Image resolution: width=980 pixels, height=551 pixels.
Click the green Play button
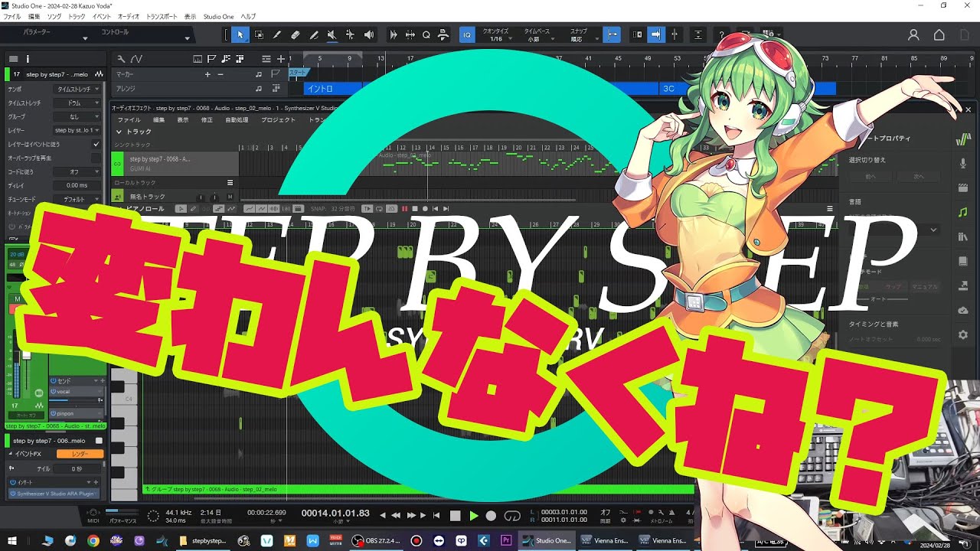pyautogui.click(x=473, y=516)
